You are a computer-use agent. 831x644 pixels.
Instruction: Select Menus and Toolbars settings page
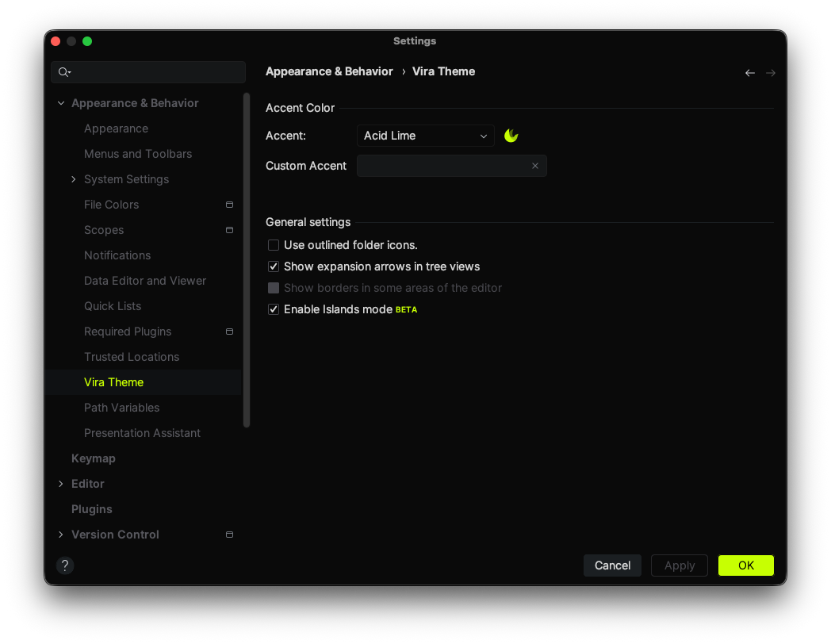coord(138,154)
